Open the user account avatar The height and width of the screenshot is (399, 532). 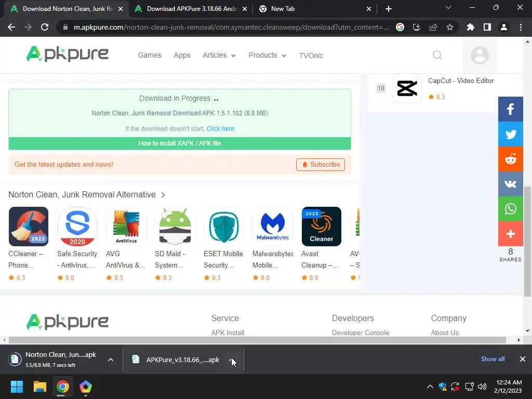click(480, 55)
